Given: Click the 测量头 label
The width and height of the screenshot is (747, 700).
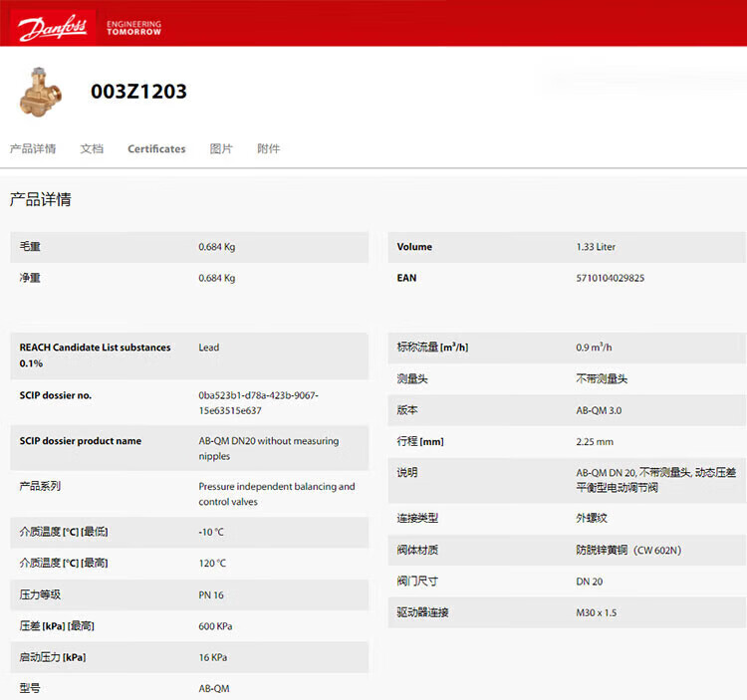Looking at the screenshot, I should [412, 379].
